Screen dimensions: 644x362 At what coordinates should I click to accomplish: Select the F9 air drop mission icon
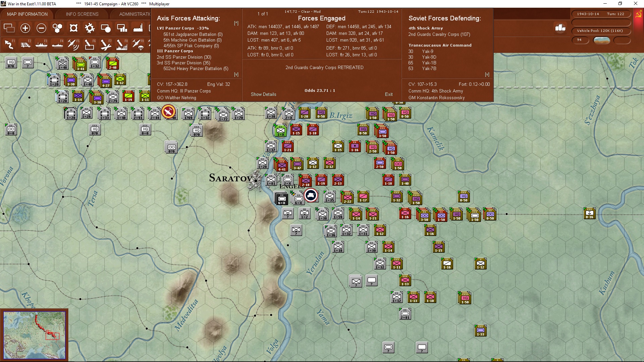click(x=138, y=44)
